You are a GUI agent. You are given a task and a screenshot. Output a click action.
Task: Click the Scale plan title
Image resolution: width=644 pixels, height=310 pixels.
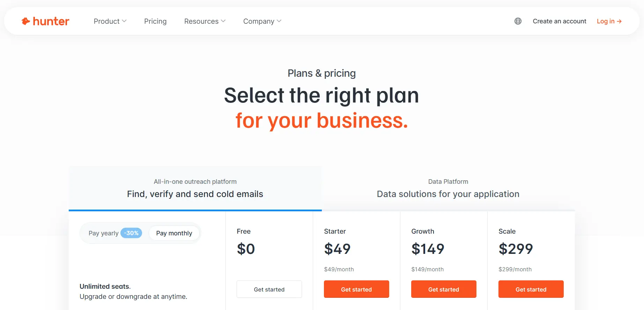[507, 231]
